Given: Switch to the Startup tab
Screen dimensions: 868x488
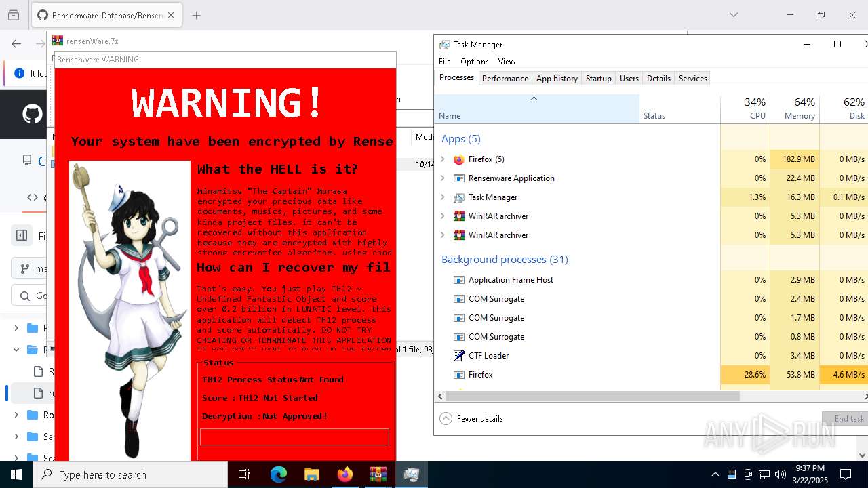Looking at the screenshot, I should 599,79.
